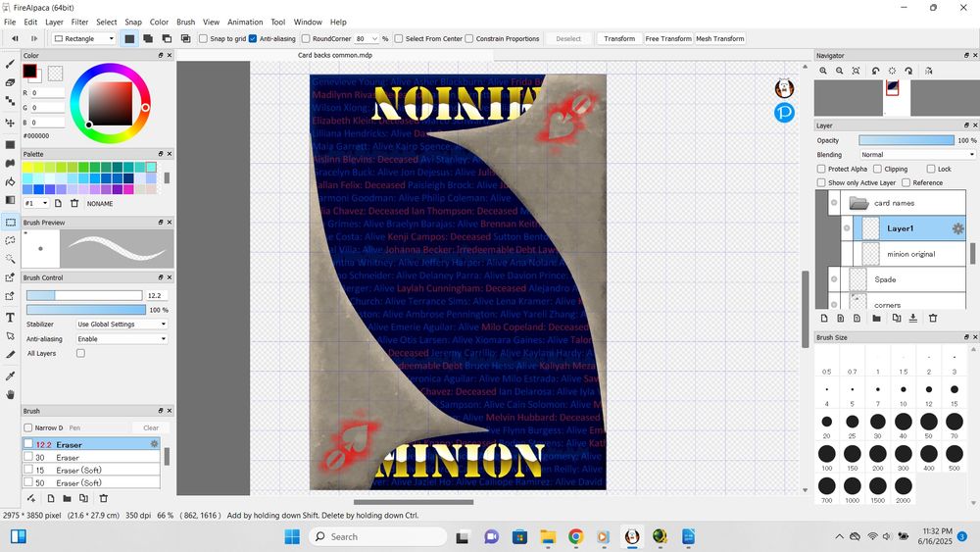Select the Text tool

pyautogui.click(x=10, y=318)
